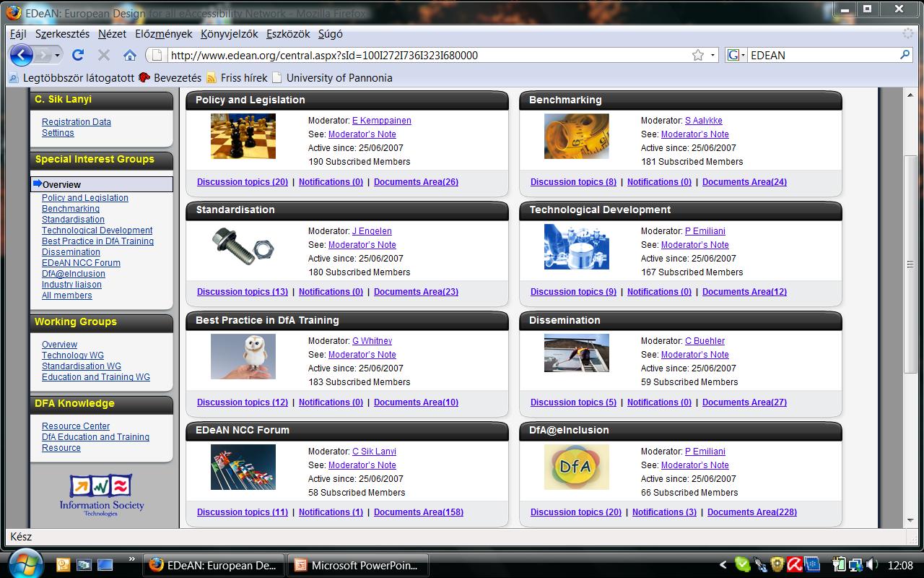
Task: Open the Settings link in sidebar
Action: point(58,133)
